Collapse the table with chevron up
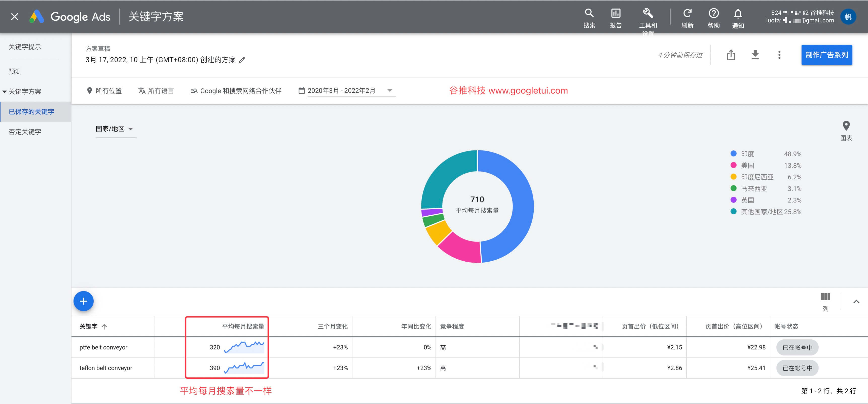Screen dimensions: 868x404 [x=856, y=301]
